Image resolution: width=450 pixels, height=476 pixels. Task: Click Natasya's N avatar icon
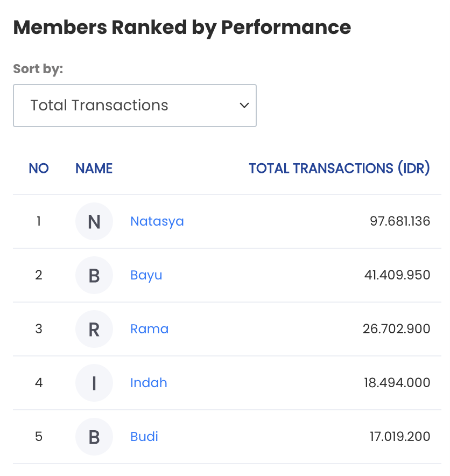click(x=94, y=221)
